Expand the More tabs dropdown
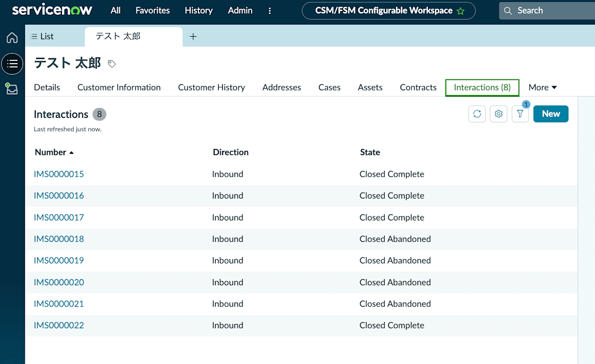Screen dimensions: 595x364 coord(543,88)
